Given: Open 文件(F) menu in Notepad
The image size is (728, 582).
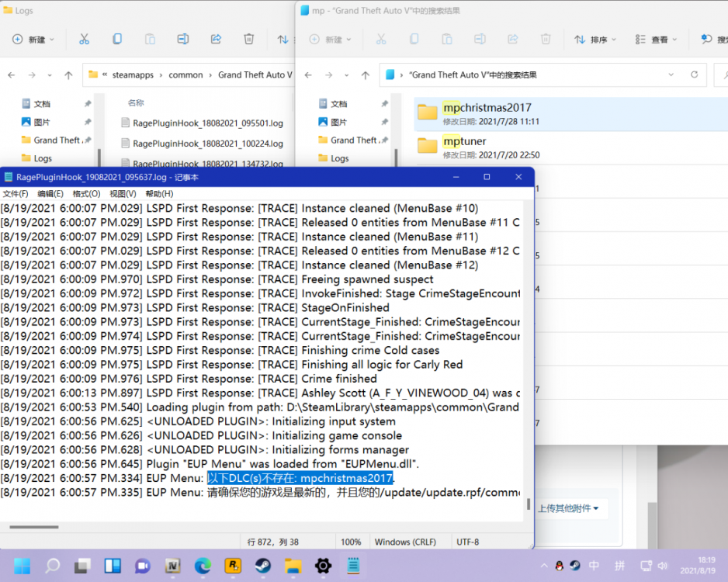Looking at the screenshot, I should tap(16, 193).
